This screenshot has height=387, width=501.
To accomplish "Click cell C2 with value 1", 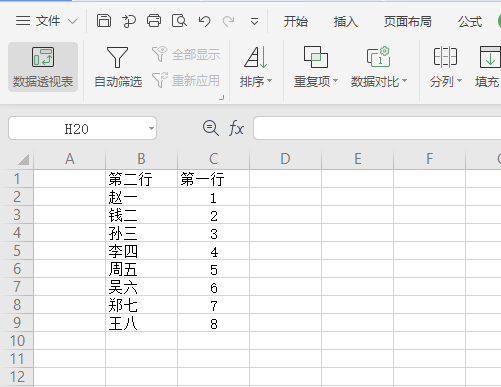I will 213,197.
